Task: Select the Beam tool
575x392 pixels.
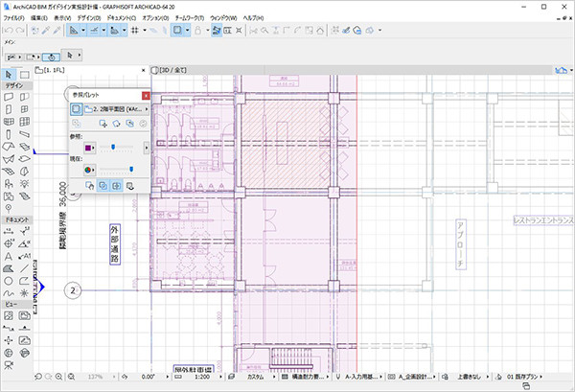Action: point(25,134)
